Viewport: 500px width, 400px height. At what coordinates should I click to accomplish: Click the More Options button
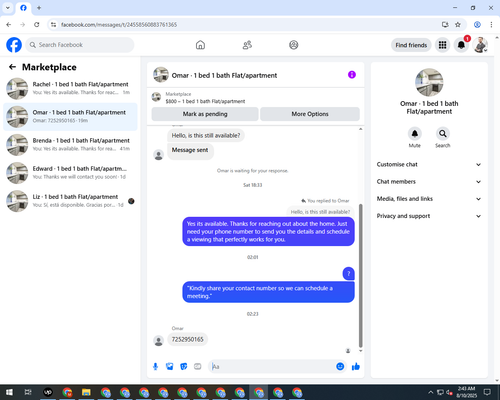coord(310,114)
